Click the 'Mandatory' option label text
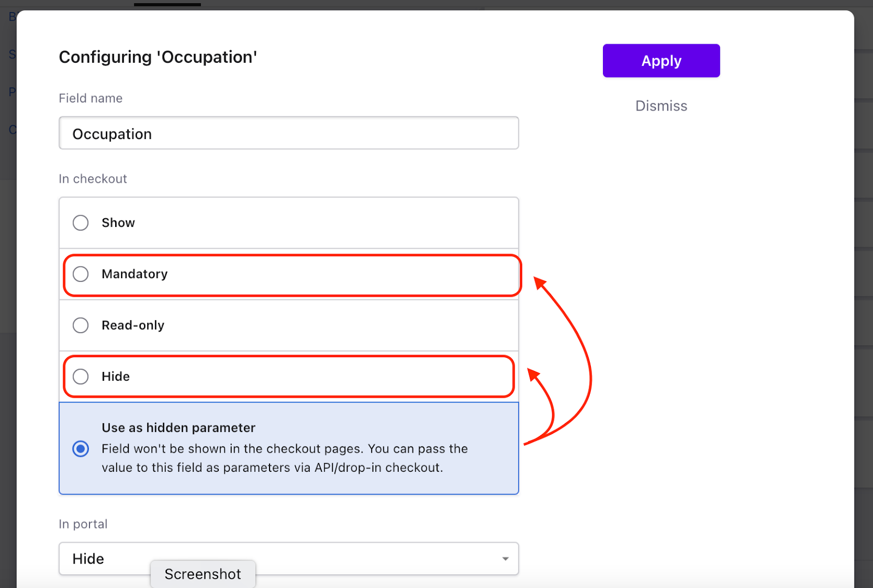This screenshot has width=873, height=588. click(134, 274)
